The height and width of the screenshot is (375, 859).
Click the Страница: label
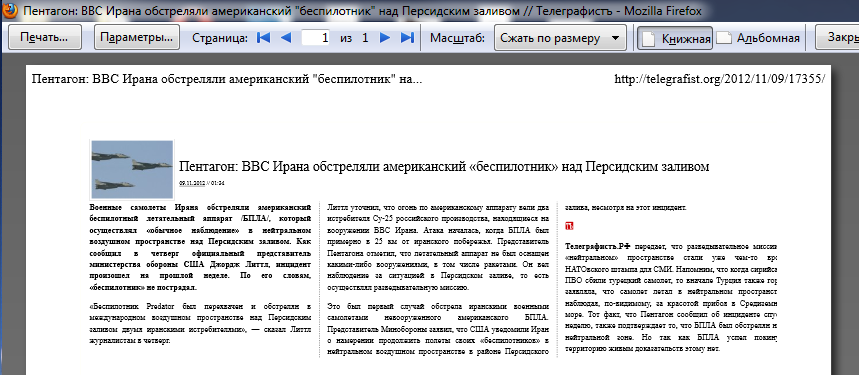click(x=220, y=38)
